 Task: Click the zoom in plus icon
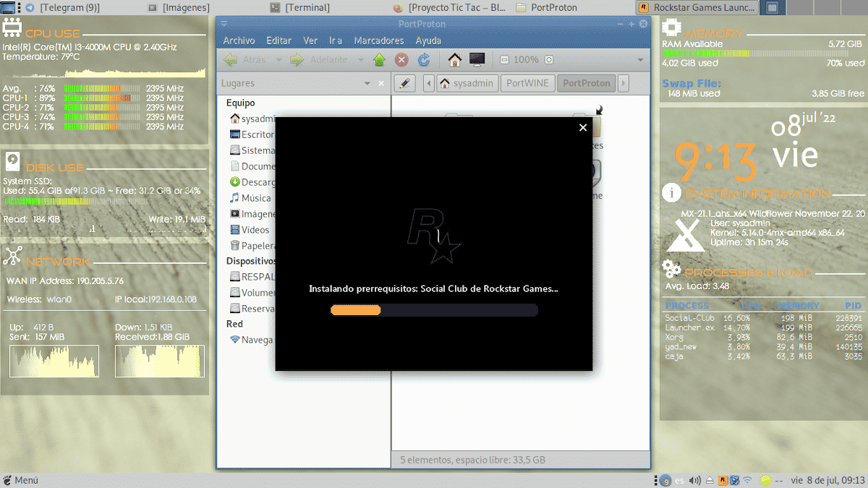548,60
